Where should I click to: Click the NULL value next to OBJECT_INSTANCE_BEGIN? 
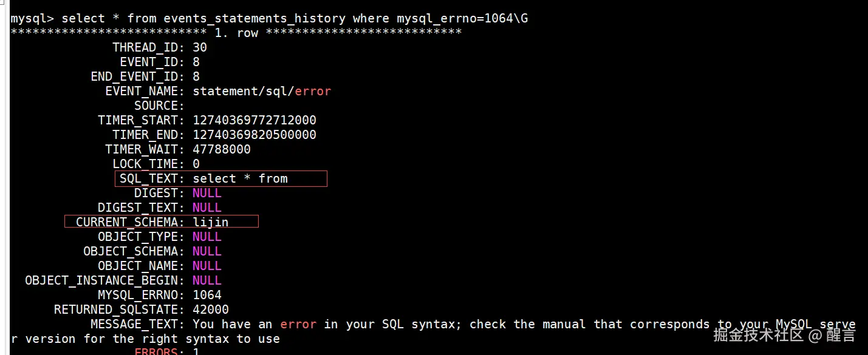(207, 280)
